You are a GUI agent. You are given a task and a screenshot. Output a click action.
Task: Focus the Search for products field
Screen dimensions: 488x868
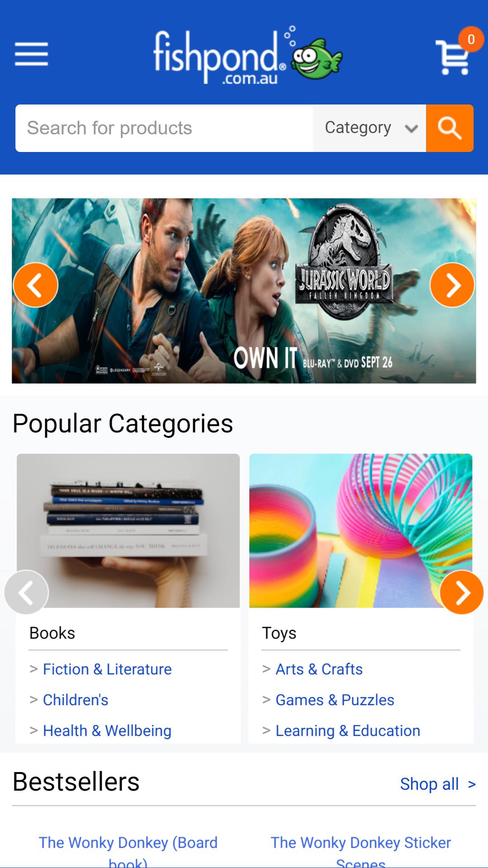(164, 128)
